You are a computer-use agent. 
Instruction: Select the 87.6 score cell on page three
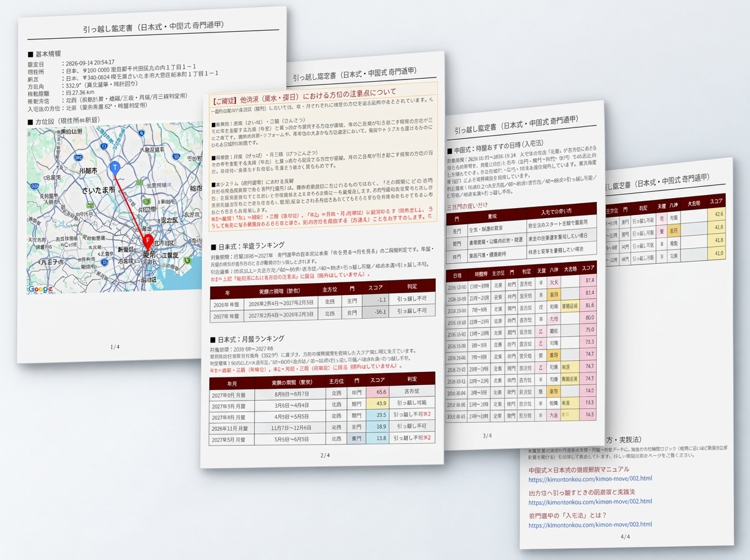tap(589, 281)
